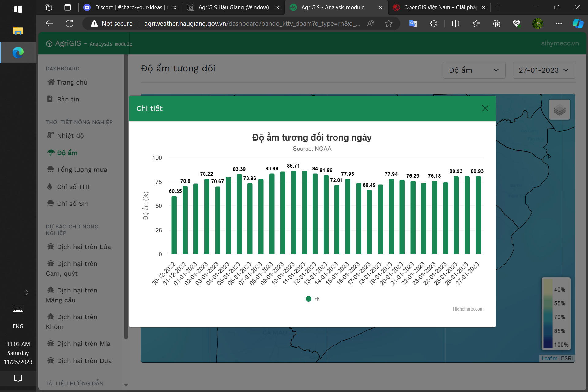Image resolution: width=588 pixels, height=392 pixels.
Task: Open the 27-01-2023 date dropdown
Action: [544, 70]
